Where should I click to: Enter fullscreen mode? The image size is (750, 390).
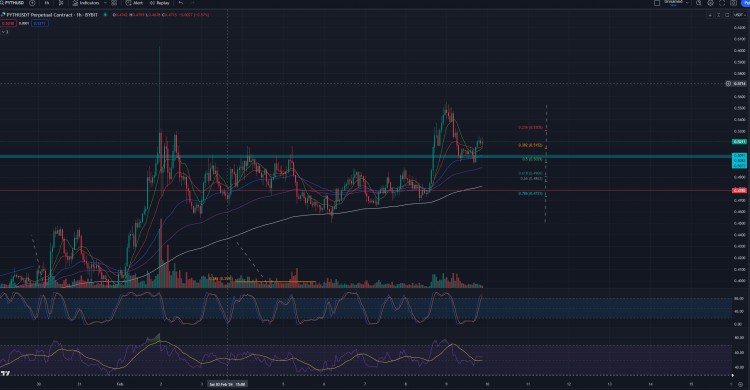pyautogui.click(x=722, y=3)
